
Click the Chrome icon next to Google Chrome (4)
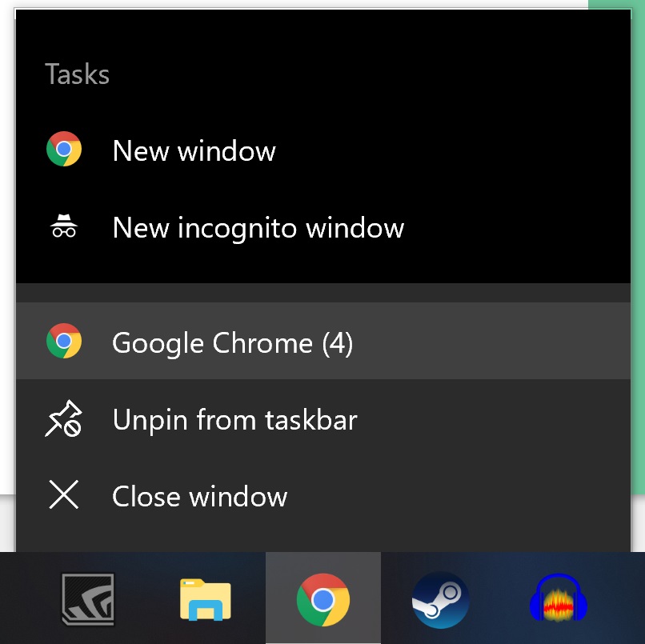point(63,342)
